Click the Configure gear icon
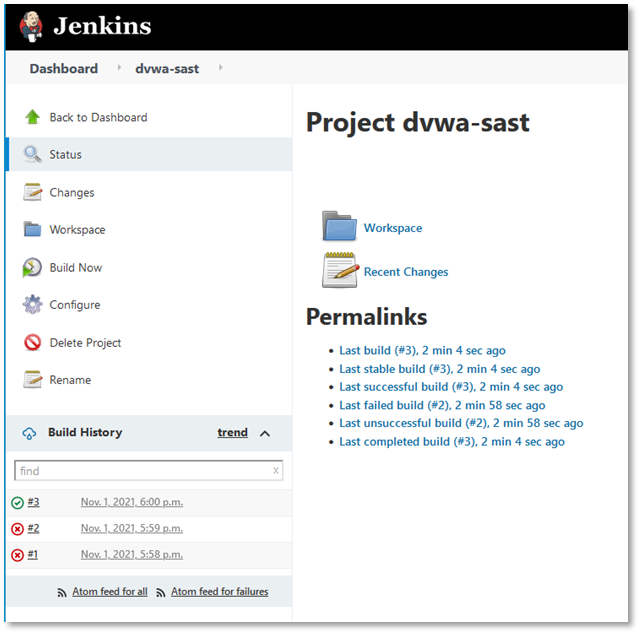Screen dimensions: 641x635 33,305
